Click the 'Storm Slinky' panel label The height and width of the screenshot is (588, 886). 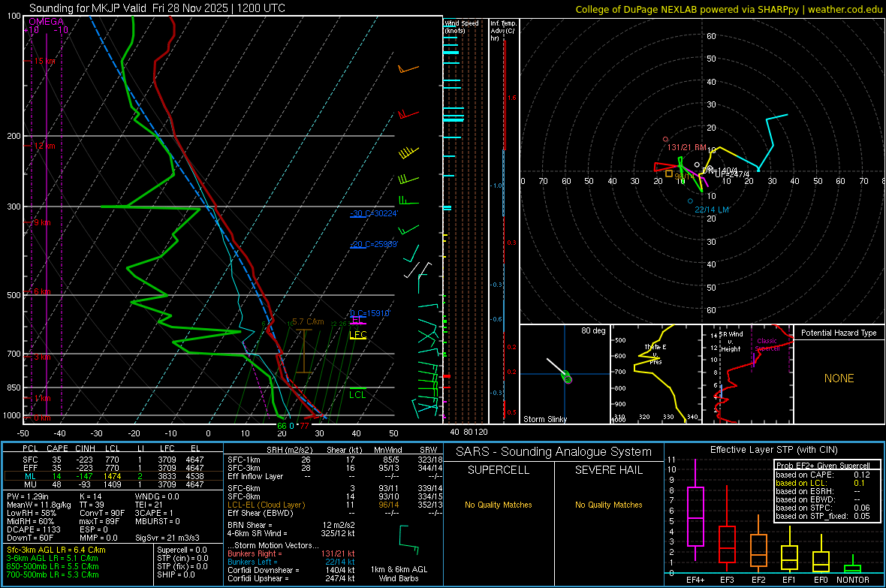click(x=544, y=419)
